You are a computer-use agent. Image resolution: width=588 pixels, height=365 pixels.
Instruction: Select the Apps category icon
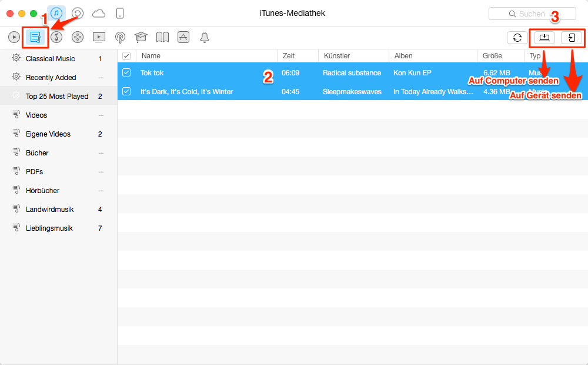183,37
